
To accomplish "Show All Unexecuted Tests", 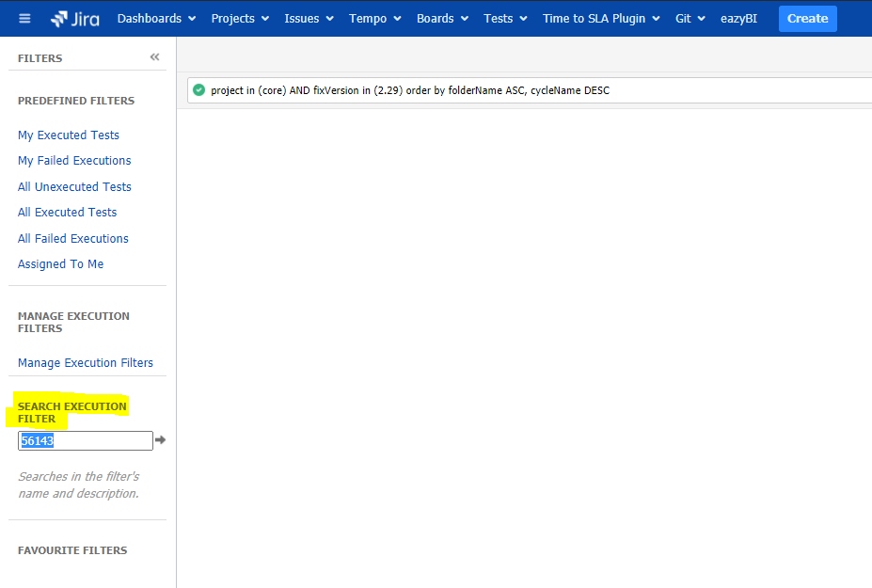I will coord(74,187).
